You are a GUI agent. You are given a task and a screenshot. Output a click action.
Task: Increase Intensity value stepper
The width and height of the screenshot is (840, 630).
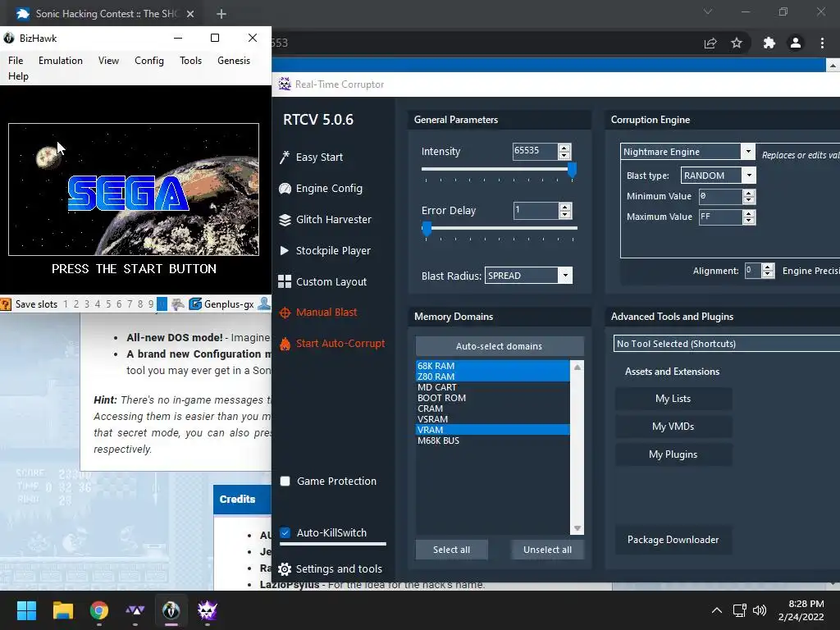[x=564, y=148]
